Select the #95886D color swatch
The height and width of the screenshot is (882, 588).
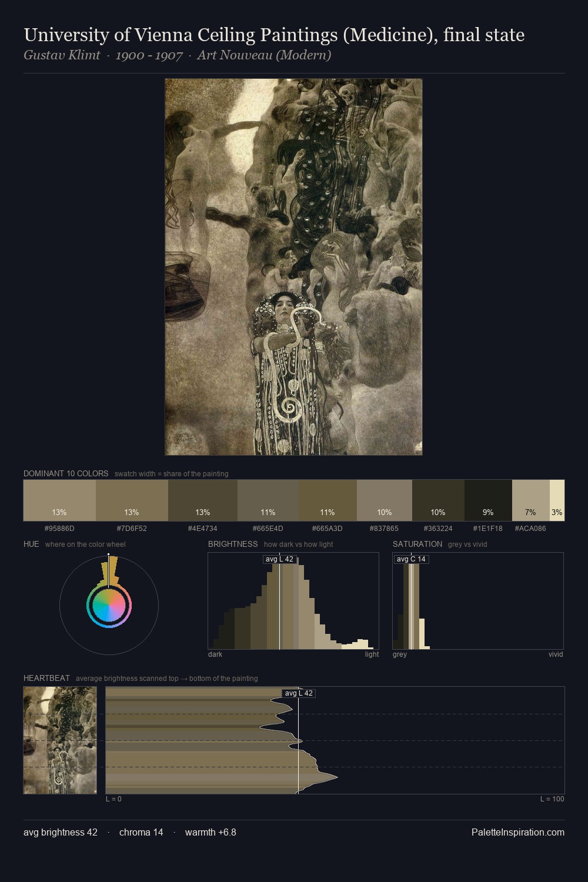[59, 500]
